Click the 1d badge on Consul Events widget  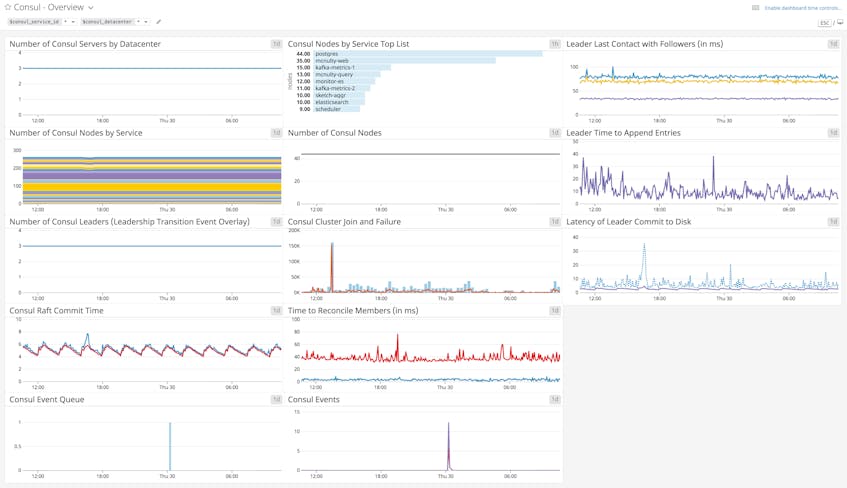(x=555, y=400)
